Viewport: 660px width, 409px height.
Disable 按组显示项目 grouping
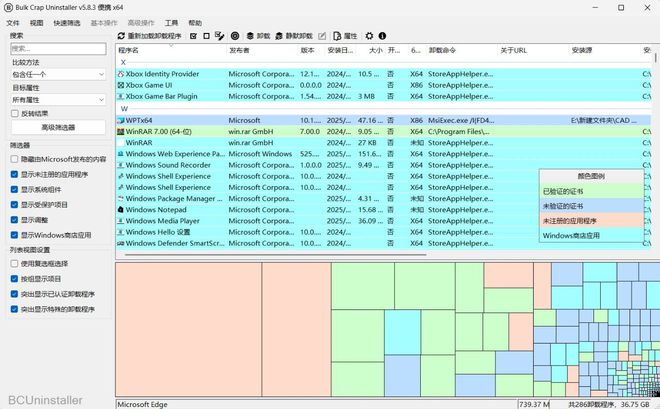coord(14,279)
